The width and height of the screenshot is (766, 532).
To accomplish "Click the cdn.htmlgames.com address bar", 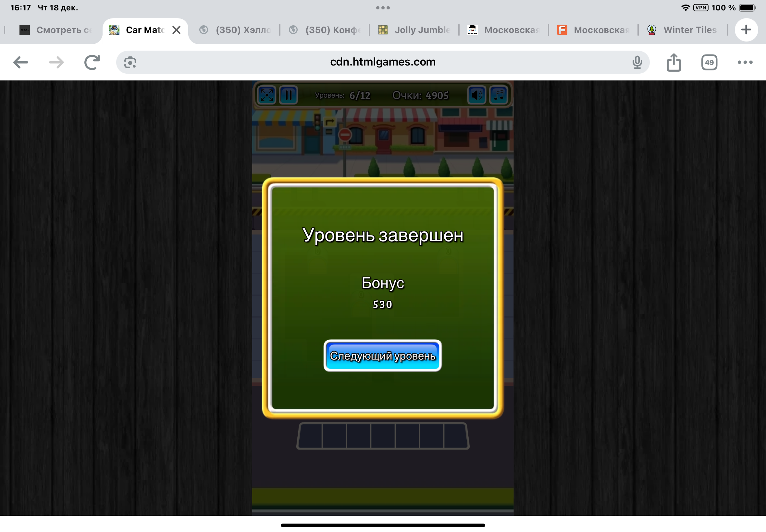I will (382, 62).
